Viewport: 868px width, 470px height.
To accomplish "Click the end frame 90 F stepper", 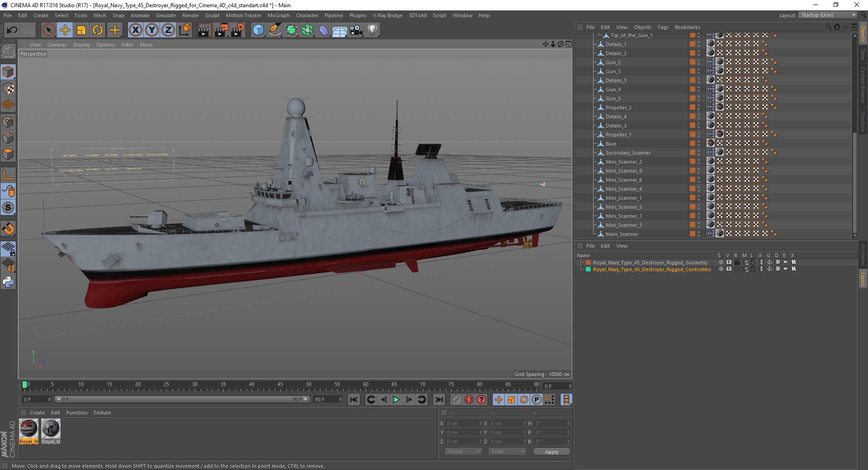I will (340, 399).
